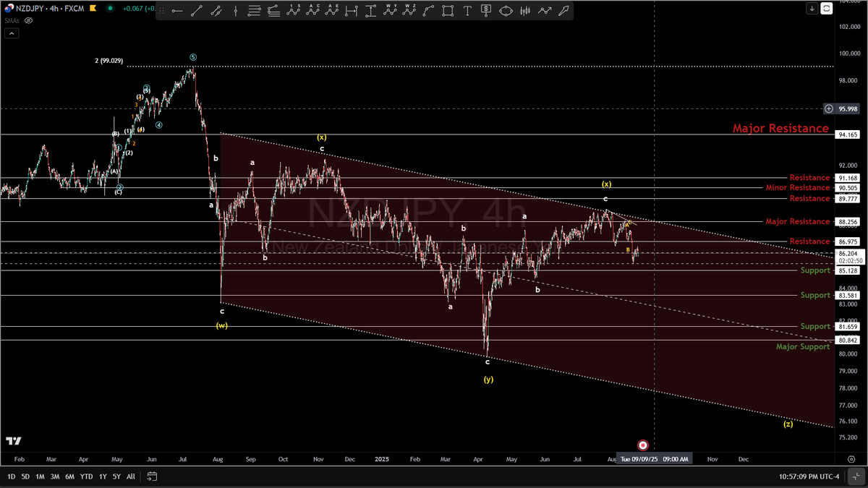The image size is (868, 488).
Task: Switch to the YTD range tab
Action: click(x=85, y=476)
